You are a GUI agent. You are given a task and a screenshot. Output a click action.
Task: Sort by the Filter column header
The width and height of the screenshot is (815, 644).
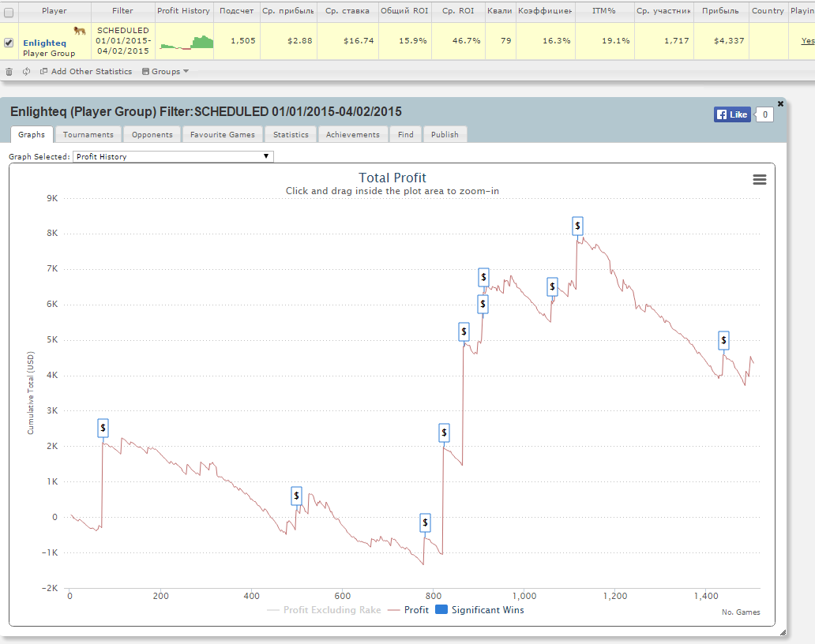pyautogui.click(x=122, y=11)
